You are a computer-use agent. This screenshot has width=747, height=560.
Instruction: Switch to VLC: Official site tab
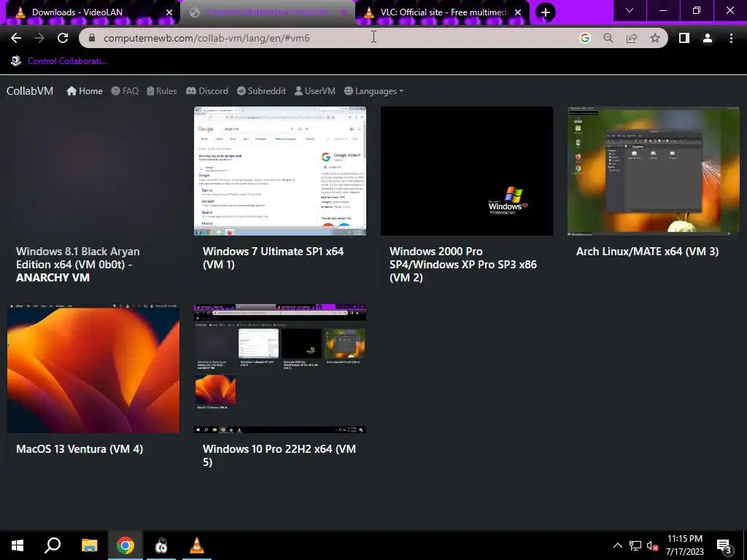441,12
